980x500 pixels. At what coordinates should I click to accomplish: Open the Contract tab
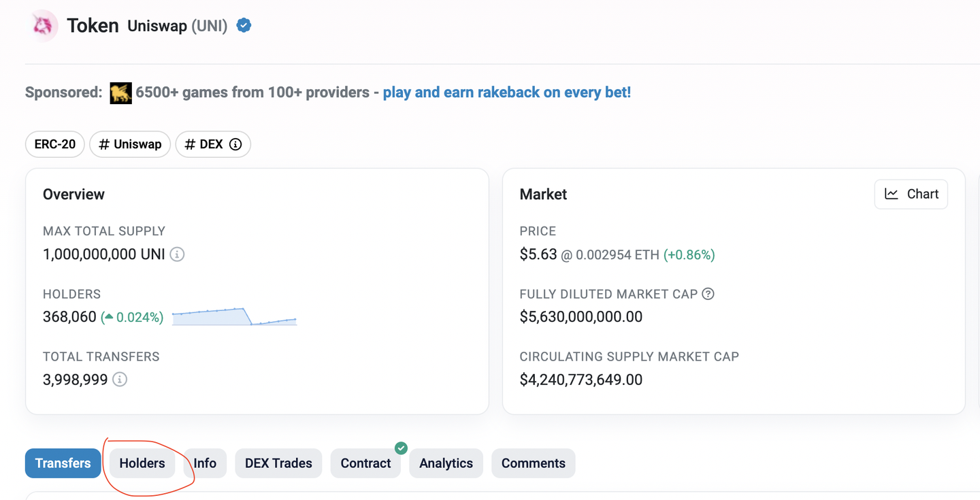click(x=365, y=463)
